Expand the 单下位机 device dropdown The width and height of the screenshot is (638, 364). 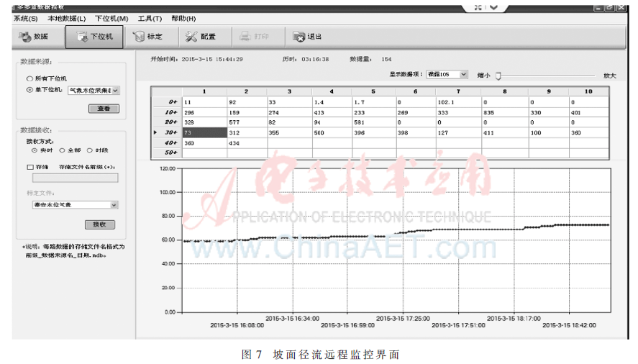(116, 91)
